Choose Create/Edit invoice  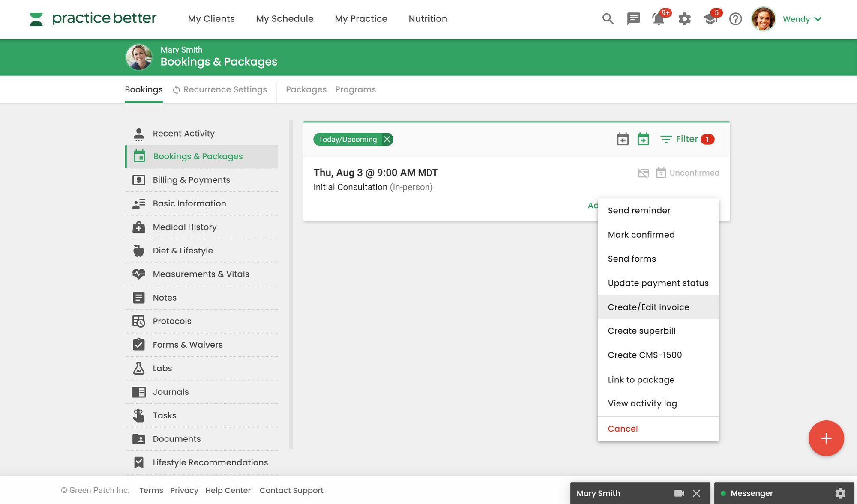click(658, 307)
